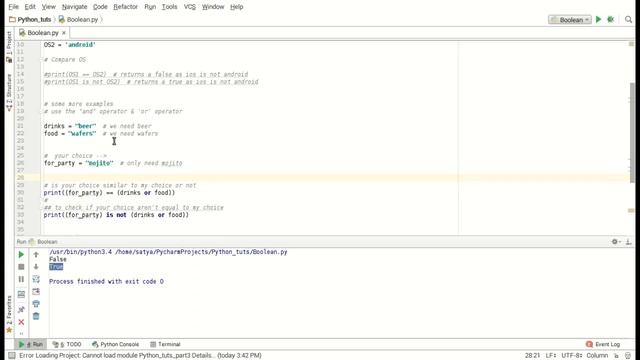Open the Help menu
Screen dimensions: 640x360
[236, 7]
